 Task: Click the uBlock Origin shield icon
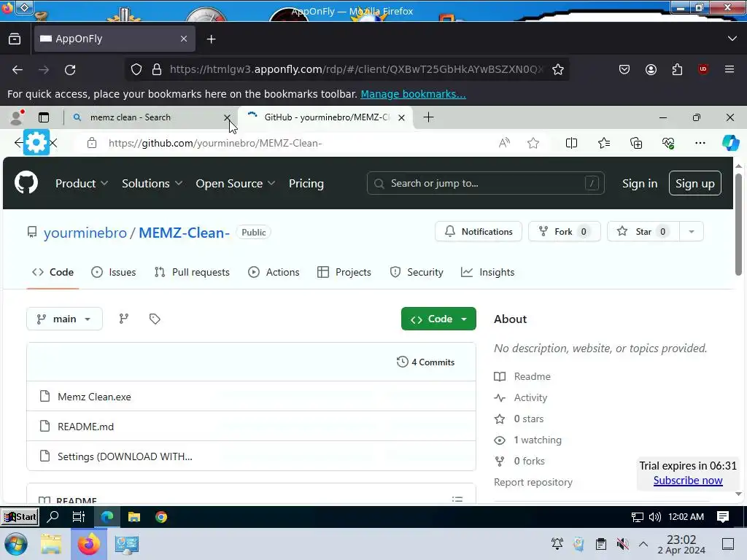pos(703,69)
